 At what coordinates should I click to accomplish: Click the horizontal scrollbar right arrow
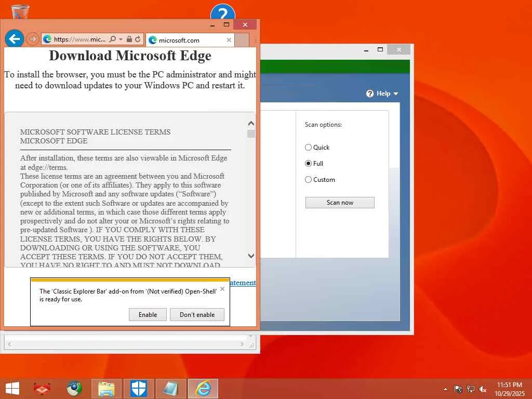point(242,344)
